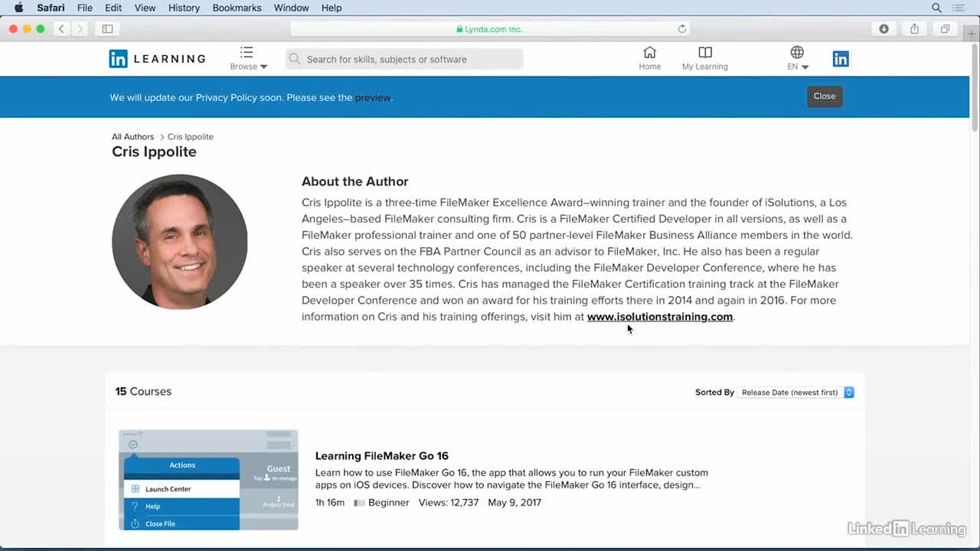Open the EN language dropdown

click(x=797, y=59)
